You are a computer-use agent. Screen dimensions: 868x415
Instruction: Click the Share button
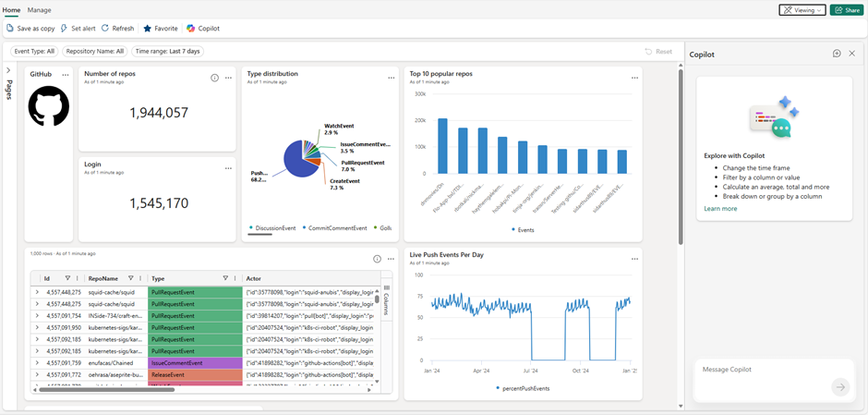(846, 10)
